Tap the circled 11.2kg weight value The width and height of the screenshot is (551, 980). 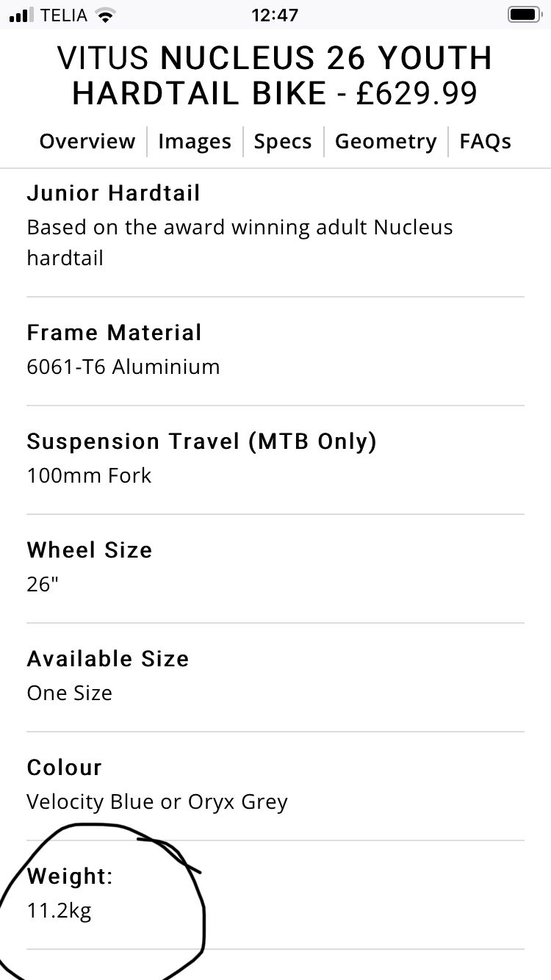tap(60, 912)
